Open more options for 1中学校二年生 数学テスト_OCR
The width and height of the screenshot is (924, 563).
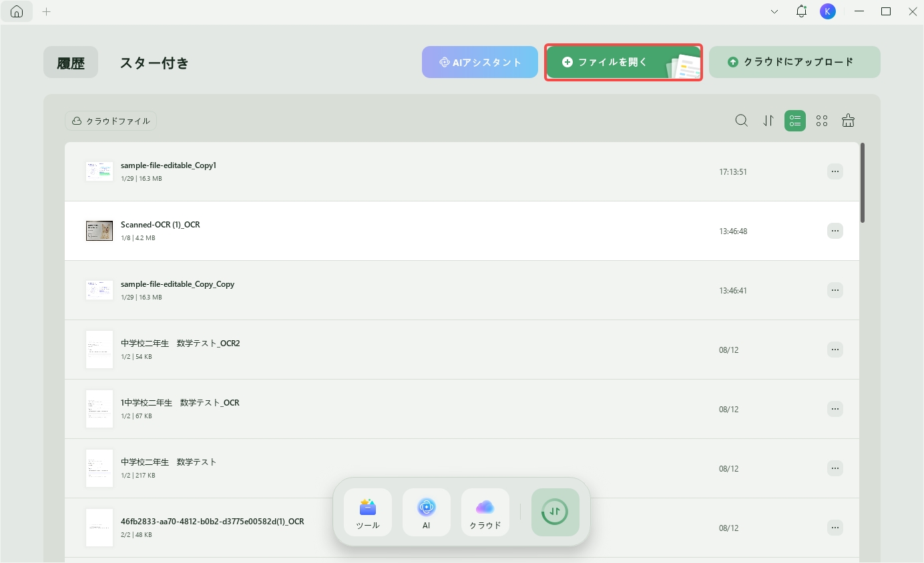pyautogui.click(x=835, y=409)
